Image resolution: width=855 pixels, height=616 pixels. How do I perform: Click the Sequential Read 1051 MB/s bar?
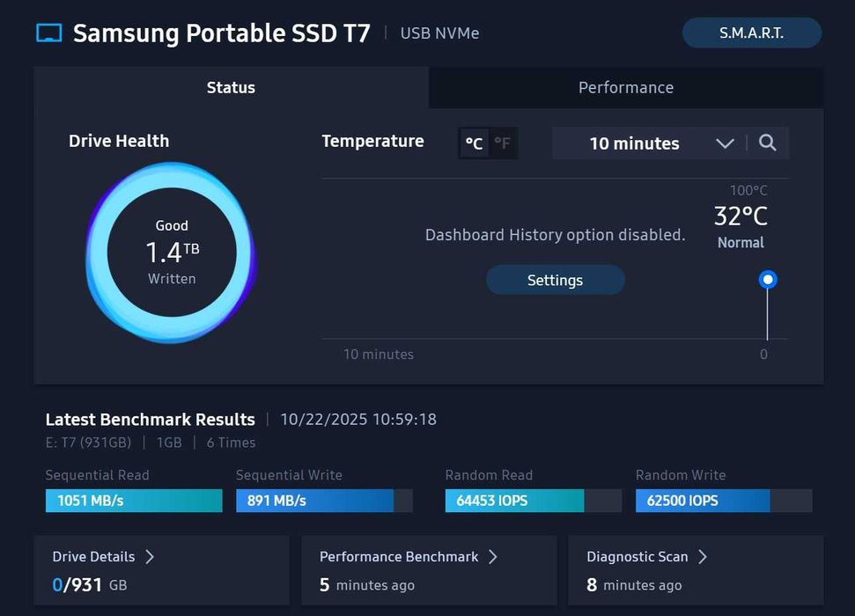(x=134, y=501)
